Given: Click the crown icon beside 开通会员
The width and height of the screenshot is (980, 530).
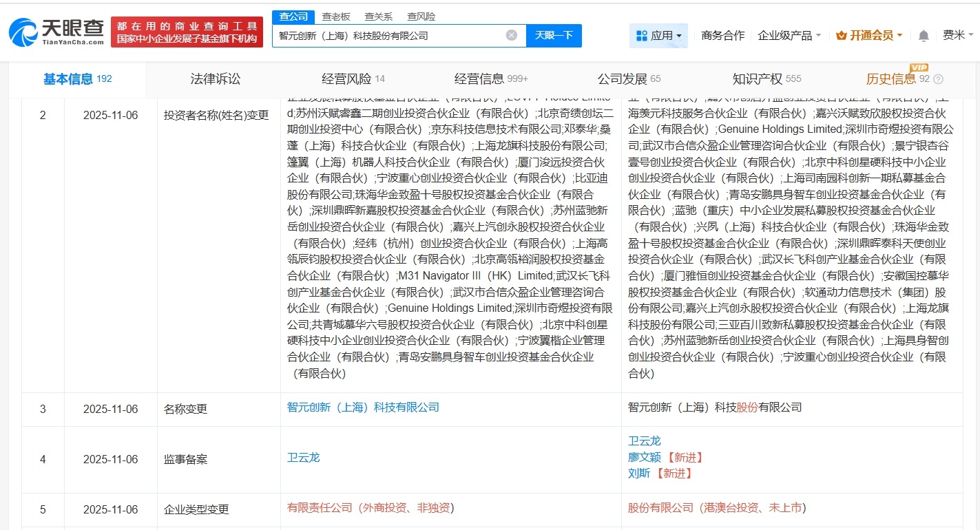Looking at the screenshot, I should pos(842,35).
